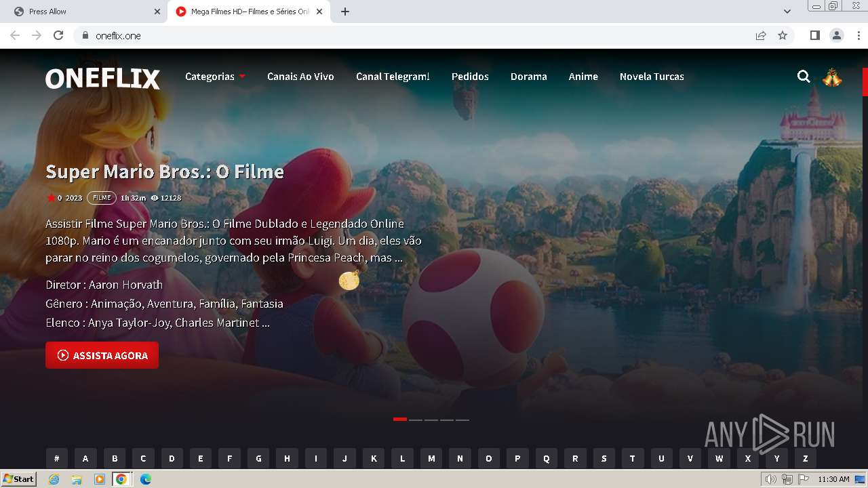Open Canais Ao Vivo menu item
Screen dimensions: 868x488
click(x=300, y=77)
